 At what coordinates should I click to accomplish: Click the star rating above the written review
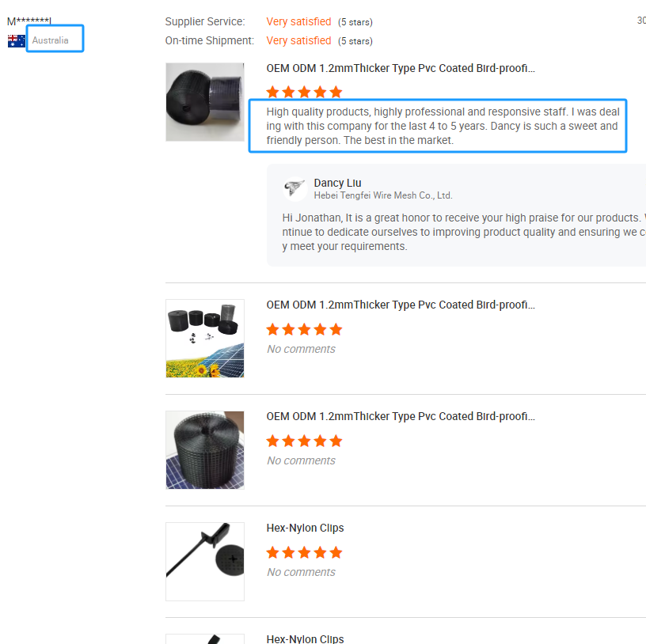click(304, 92)
